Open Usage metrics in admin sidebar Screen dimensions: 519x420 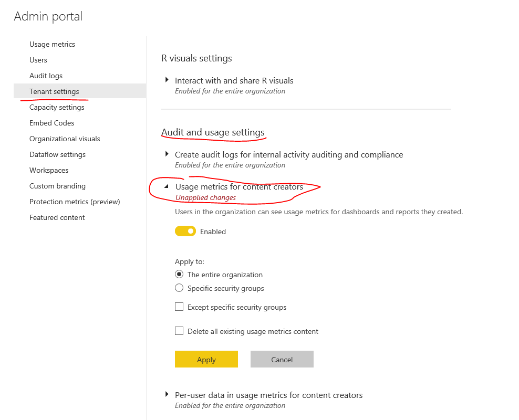tap(52, 44)
